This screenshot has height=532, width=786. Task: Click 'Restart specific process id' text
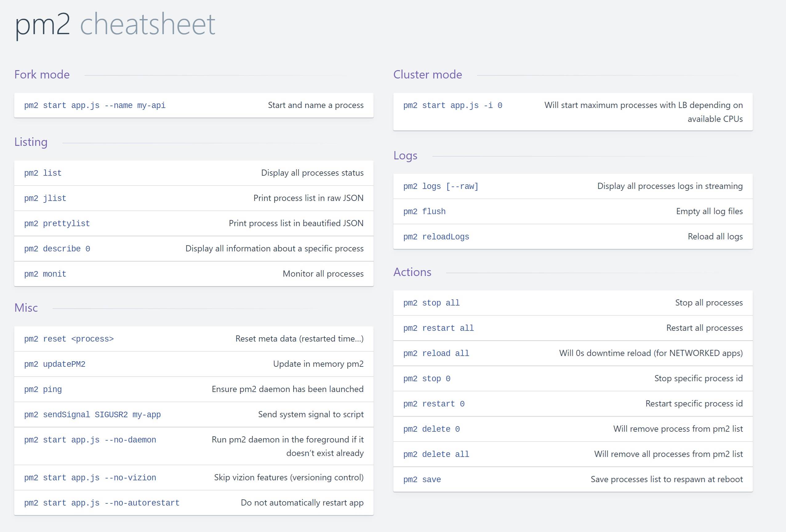pyautogui.click(x=694, y=404)
